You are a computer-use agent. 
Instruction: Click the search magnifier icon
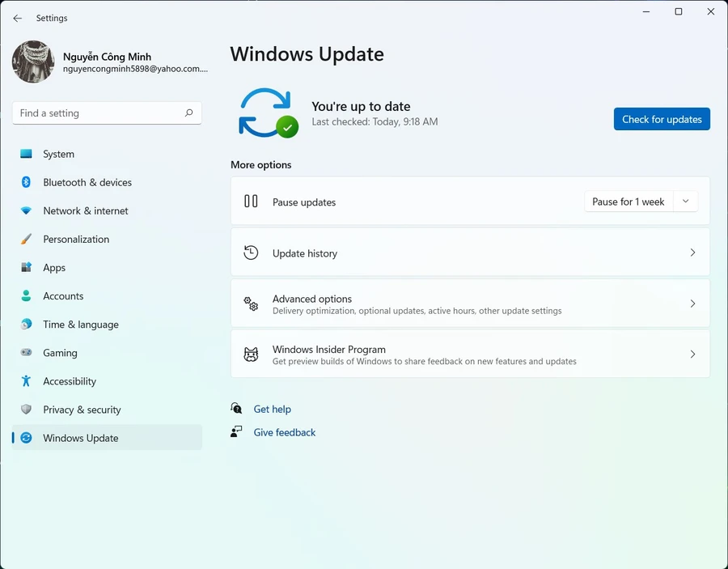click(189, 113)
